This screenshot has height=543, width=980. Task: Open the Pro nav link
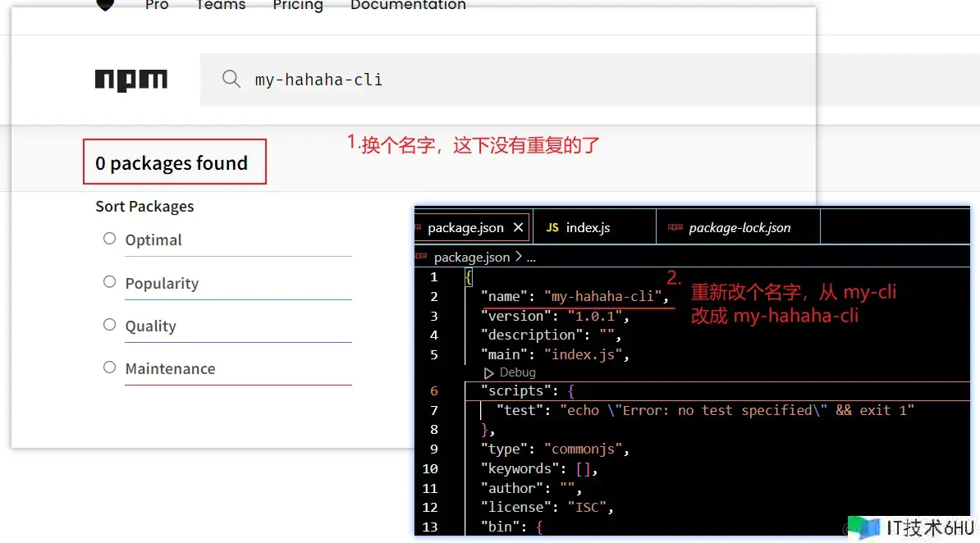157,5
